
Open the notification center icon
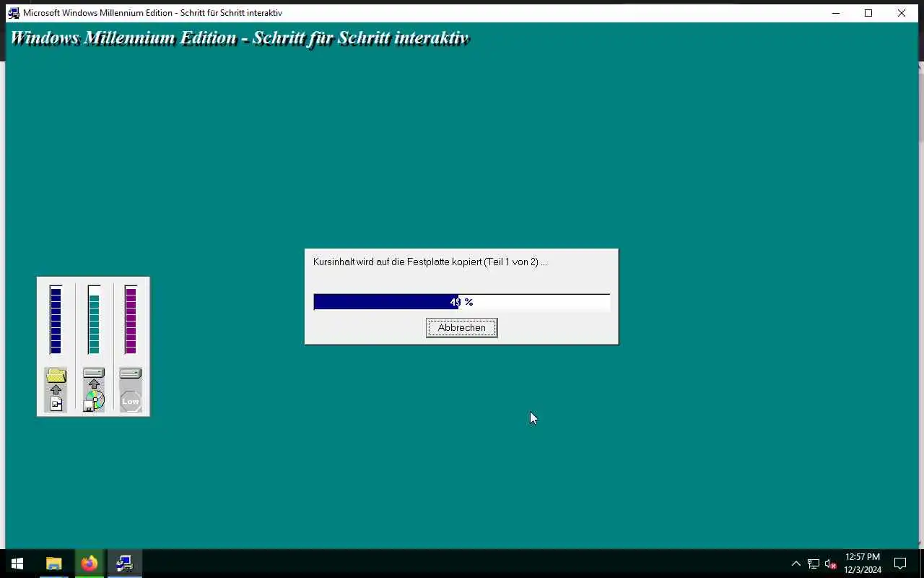coord(900,564)
